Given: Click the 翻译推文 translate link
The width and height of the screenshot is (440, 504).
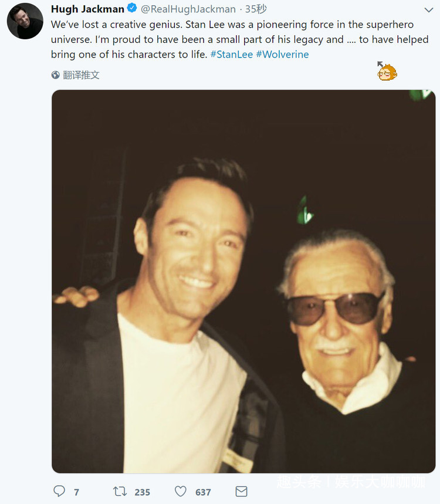Looking at the screenshot, I should click(x=82, y=75).
